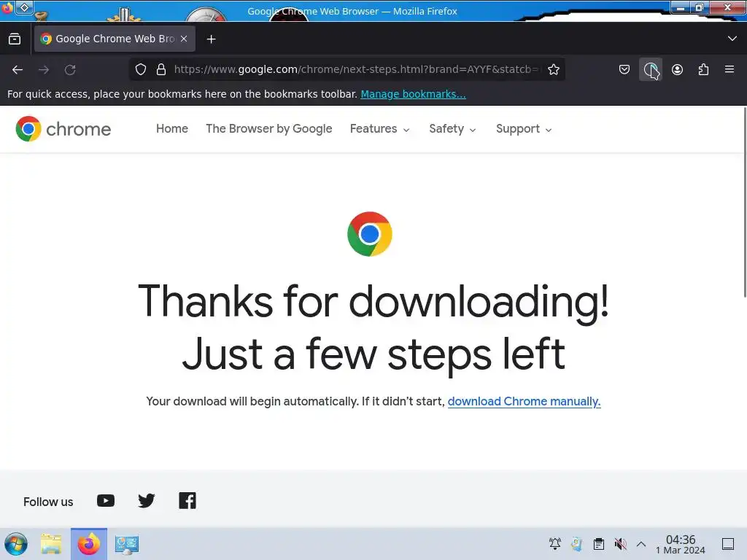747x560 pixels.
Task: Go back with the back arrow
Action: tap(18, 69)
